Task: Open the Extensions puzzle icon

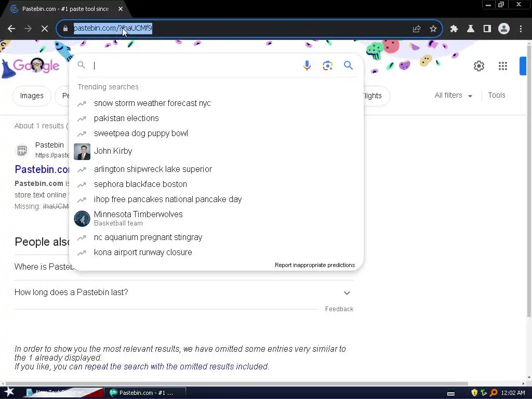Action: click(454, 29)
